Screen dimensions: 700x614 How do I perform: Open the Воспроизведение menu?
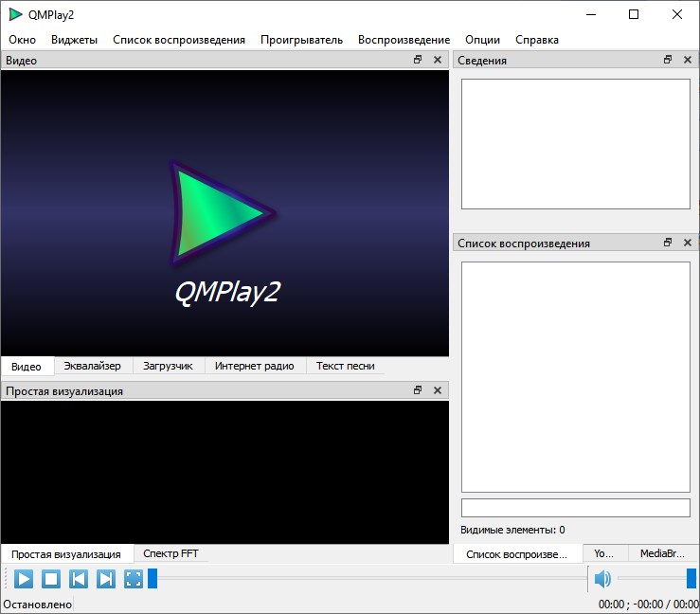[404, 40]
